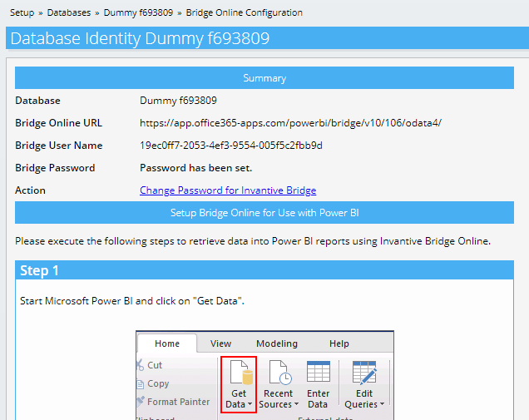Click the Summary section header
The width and height of the screenshot is (529, 420).
coord(264,78)
